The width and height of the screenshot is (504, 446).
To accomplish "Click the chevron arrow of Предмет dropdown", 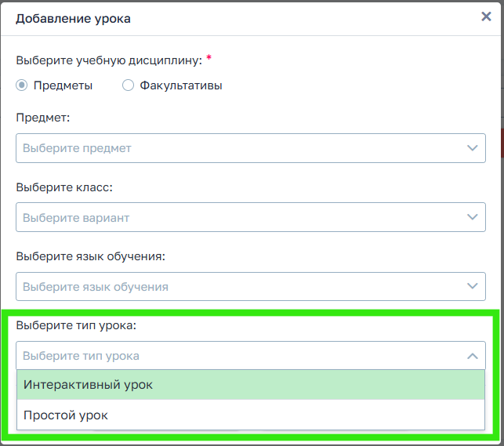I will pyautogui.click(x=472, y=147).
